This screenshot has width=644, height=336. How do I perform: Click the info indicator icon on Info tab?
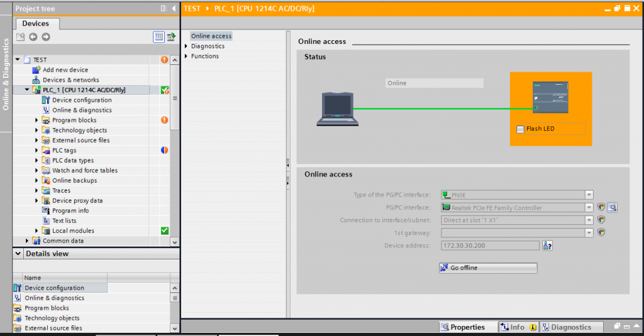pos(533,327)
